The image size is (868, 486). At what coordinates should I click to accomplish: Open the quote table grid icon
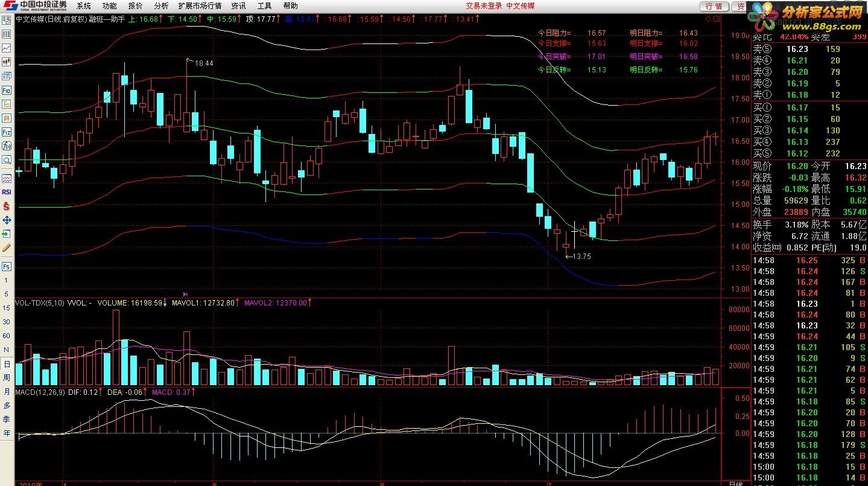(x=7, y=34)
